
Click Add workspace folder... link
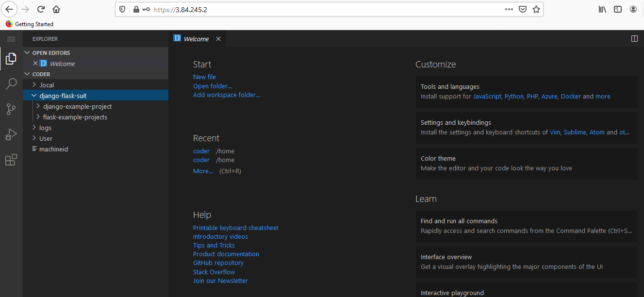point(227,95)
